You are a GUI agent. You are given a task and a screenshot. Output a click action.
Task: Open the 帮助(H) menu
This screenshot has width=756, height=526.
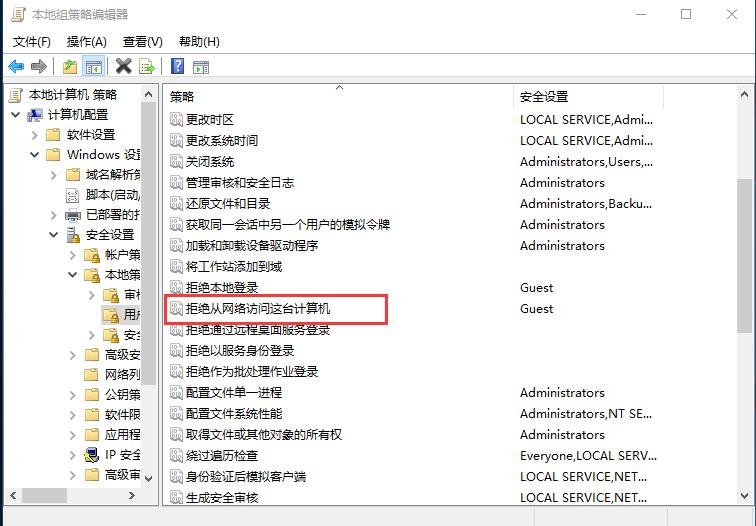point(199,42)
